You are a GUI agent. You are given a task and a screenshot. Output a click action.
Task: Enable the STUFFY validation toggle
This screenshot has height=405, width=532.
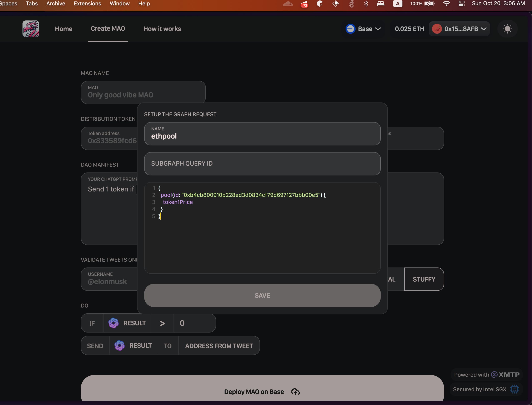point(423,279)
